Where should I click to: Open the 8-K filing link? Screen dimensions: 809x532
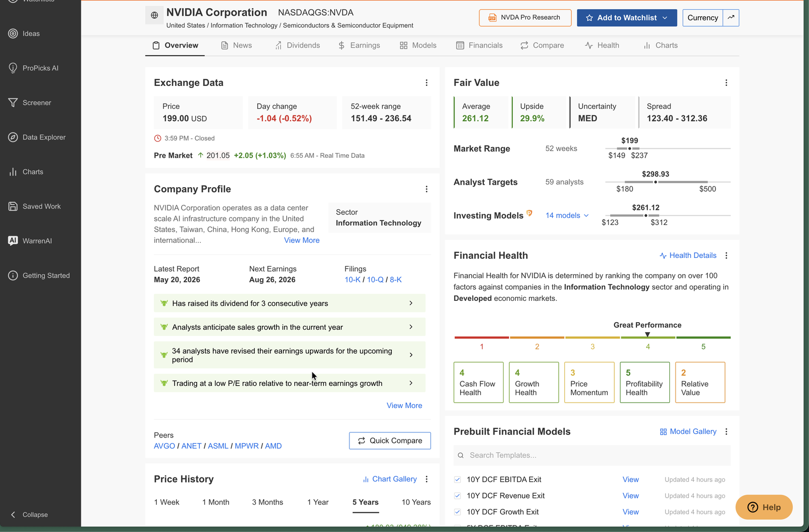tap(396, 280)
